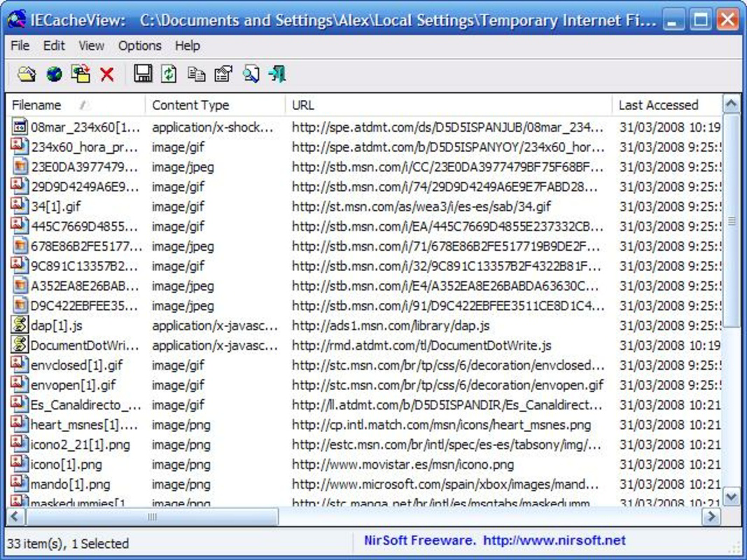Click the application/x-shock content type cell

pos(213,127)
